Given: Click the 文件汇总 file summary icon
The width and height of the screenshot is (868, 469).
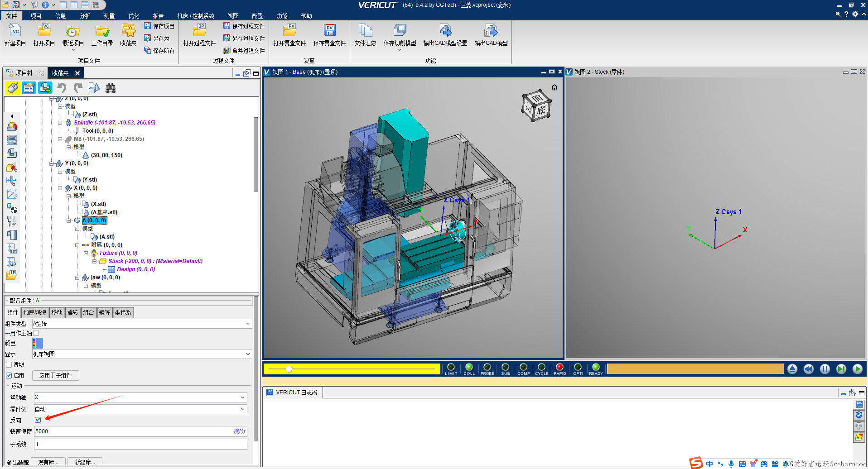Looking at the screenshot, I should tap(365, 31).
